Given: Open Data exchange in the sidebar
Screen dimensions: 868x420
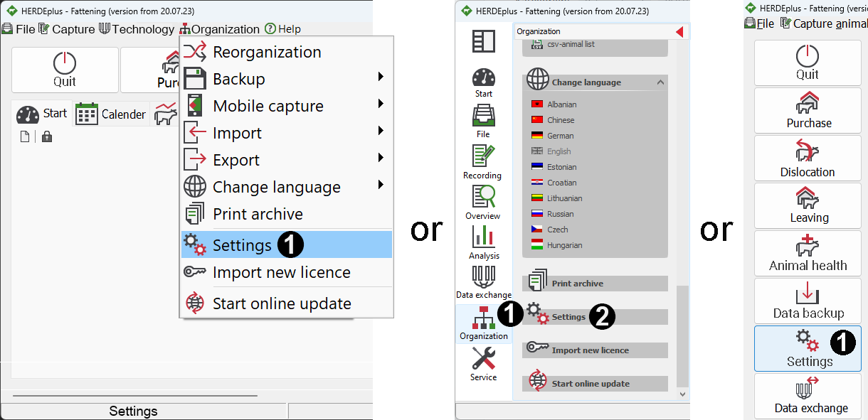Looking at the screenshot, I should click(483, 281).
